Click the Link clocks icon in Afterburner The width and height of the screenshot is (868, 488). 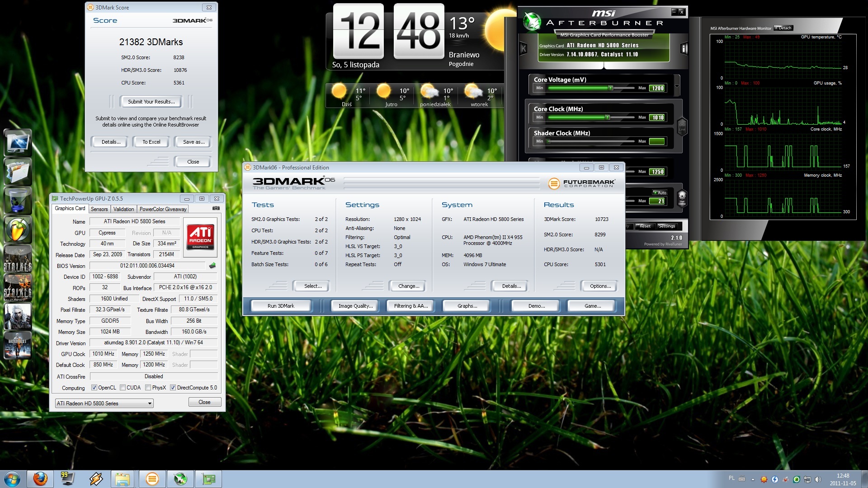[682, 126]
